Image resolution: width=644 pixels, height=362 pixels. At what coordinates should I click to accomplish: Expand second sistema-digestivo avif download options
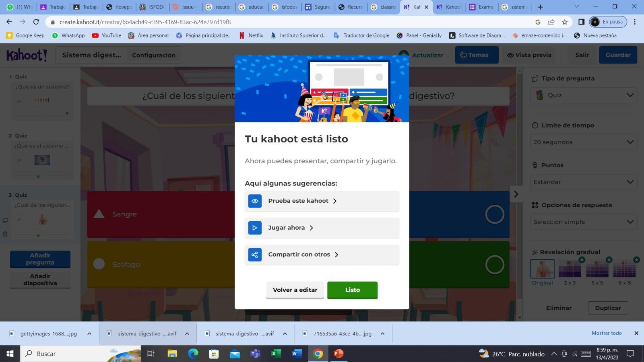[x=285, y=333]
